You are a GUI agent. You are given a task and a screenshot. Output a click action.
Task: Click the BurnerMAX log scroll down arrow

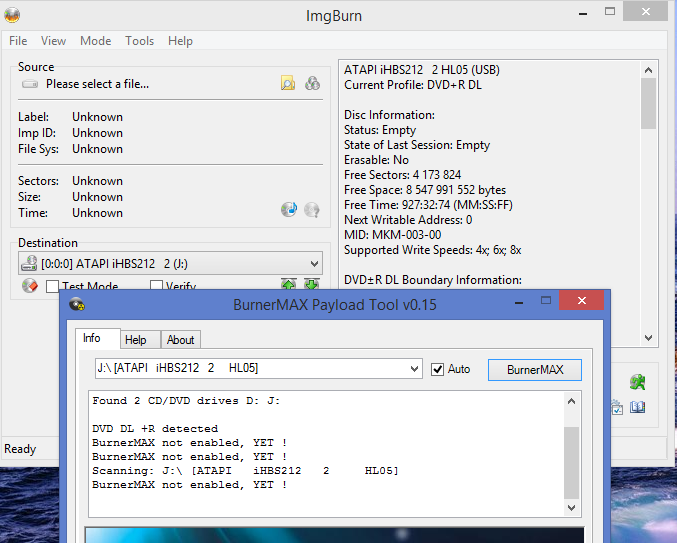coord(571,508)
